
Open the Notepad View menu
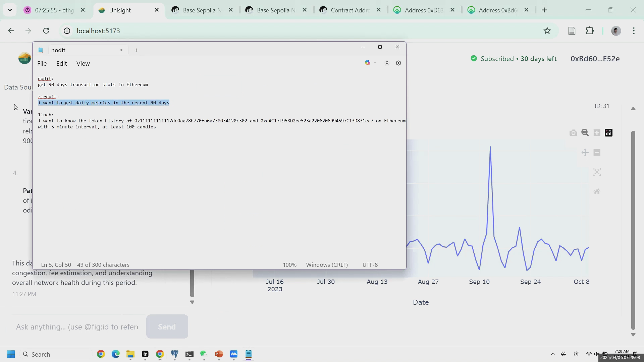(x=83, y=63)
